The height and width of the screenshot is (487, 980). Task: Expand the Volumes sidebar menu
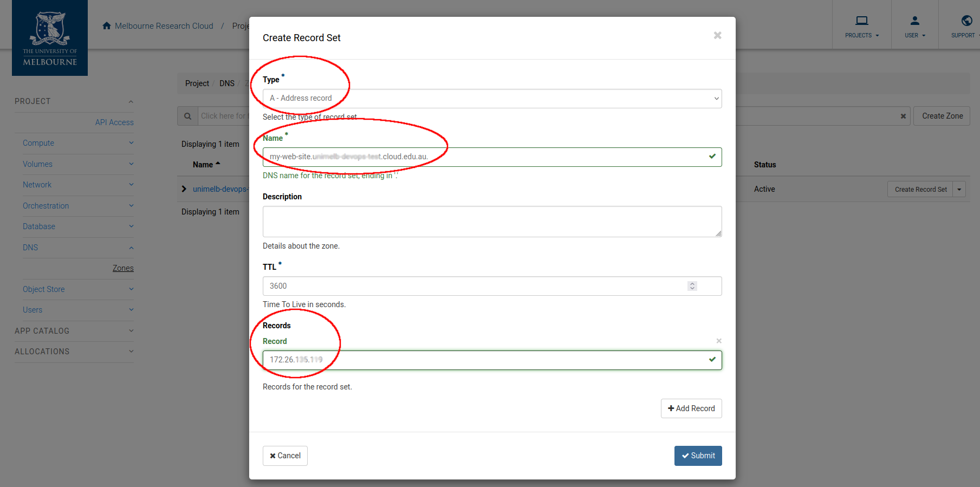click(x=131, y=164)
